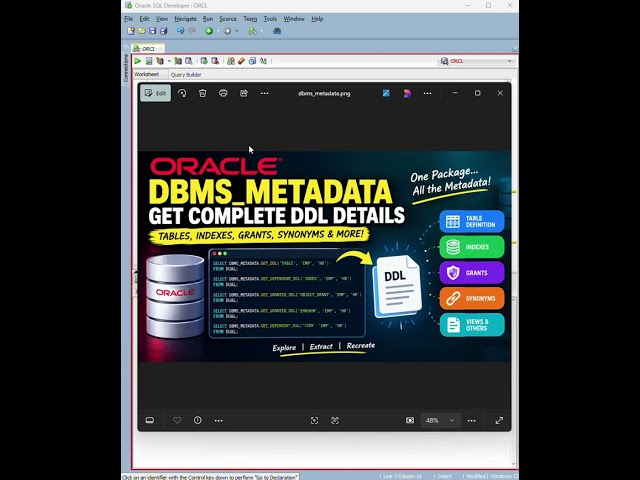Expand the Connections side panel

[126, 68]
